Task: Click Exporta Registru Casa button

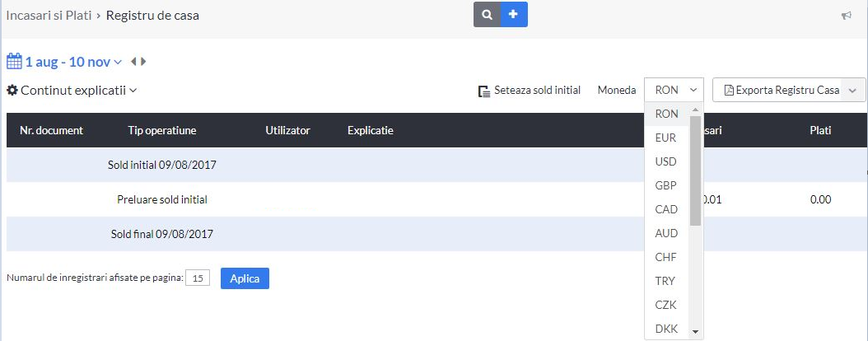Action: [777, 90]
